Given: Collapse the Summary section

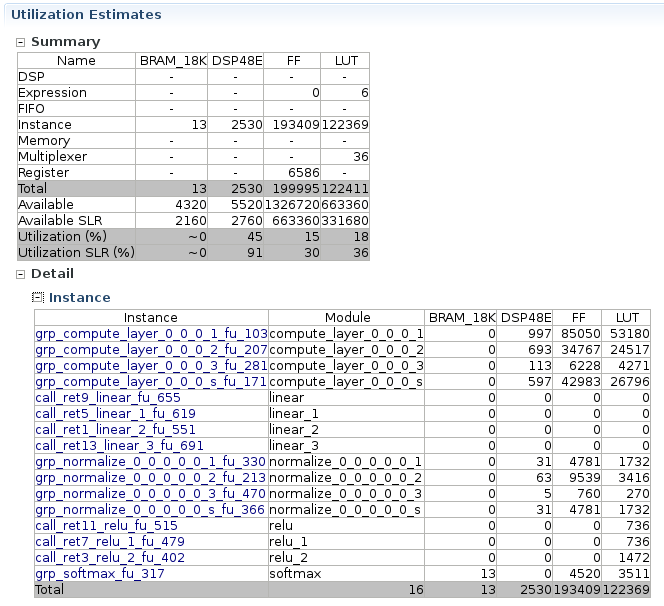Looking at the screenshot, I should tap(20, 42).
